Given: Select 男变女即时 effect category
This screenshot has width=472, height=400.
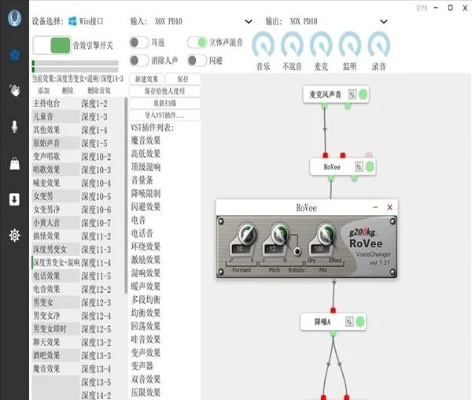Looking at the screenshot, I should [56, 329].
